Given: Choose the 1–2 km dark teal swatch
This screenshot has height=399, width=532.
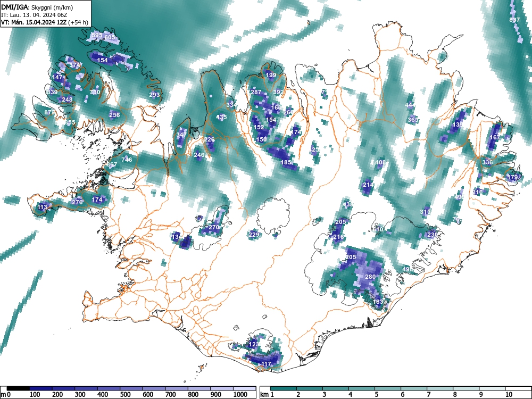Looking at the screenshot, I should point(284,388).
